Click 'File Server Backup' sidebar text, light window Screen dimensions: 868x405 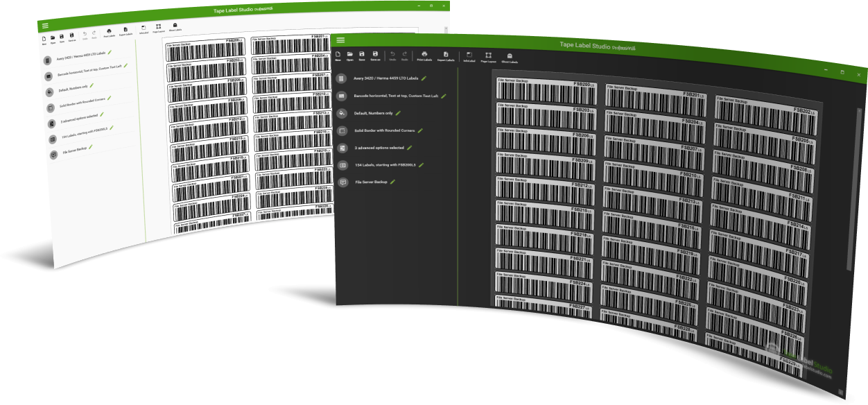[x=75, y=150]
